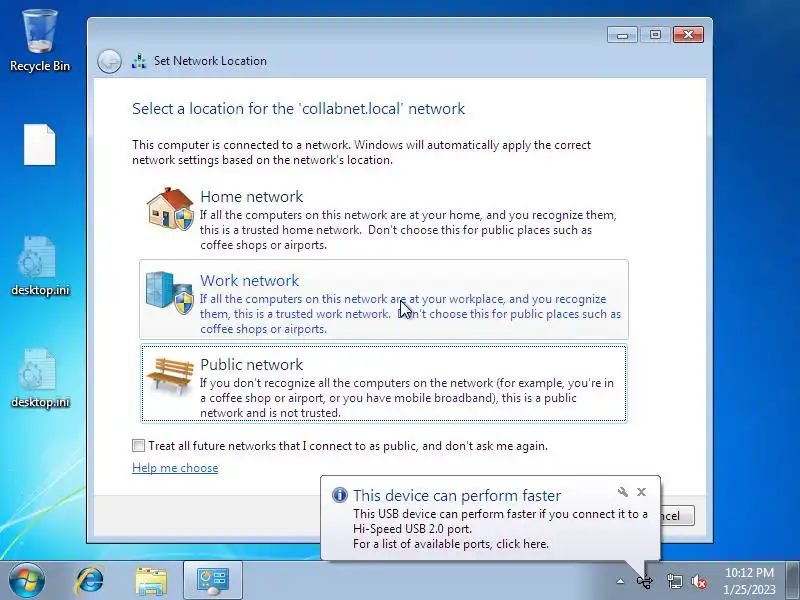Viewport: 800px width, 600px height.
Task: Open Windows Explorer from the taskbar
Action: point(151,581)
